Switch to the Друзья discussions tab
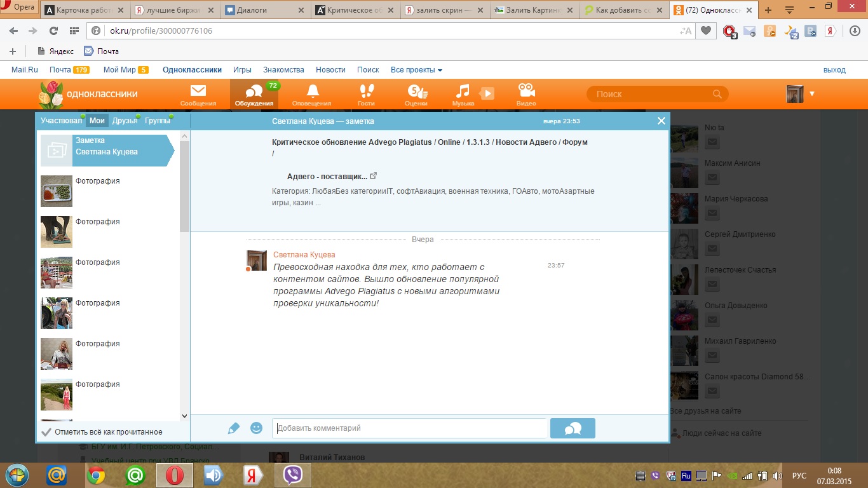This screenshot has width=868, height=488. tap(125, 121)
